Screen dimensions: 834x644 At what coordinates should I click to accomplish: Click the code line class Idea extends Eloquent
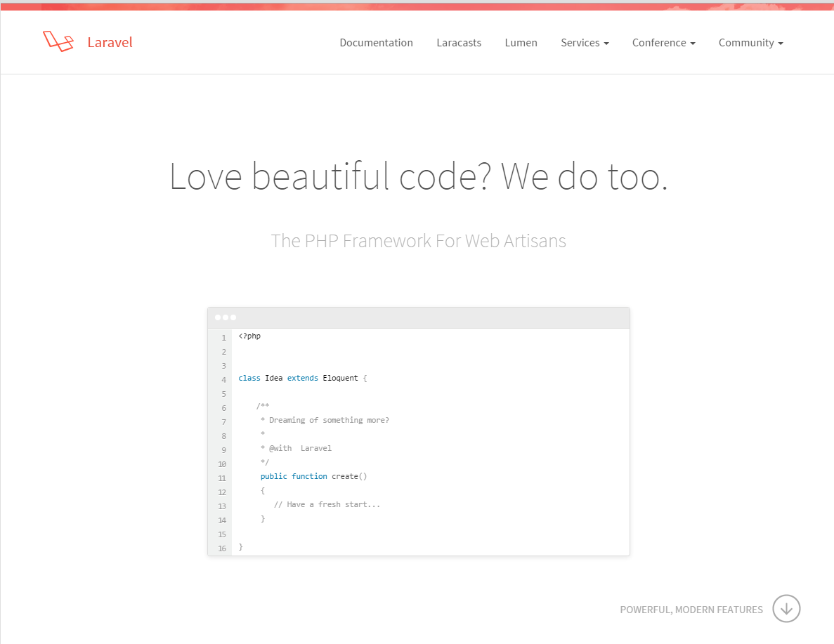point(303,378)
